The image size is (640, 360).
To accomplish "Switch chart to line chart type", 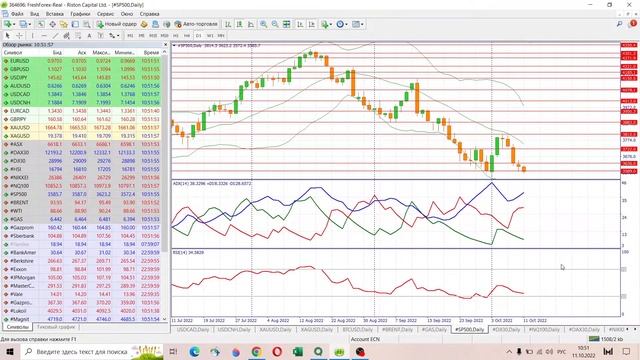I will pyautogui.click(x=251, y=24).
